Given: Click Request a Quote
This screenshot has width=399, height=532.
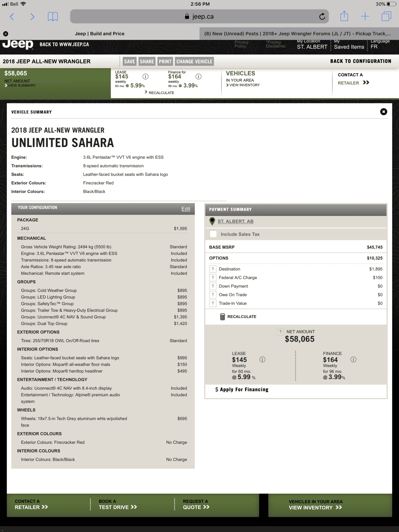Looking at the screenshot, I should click(x=196, y=505).
